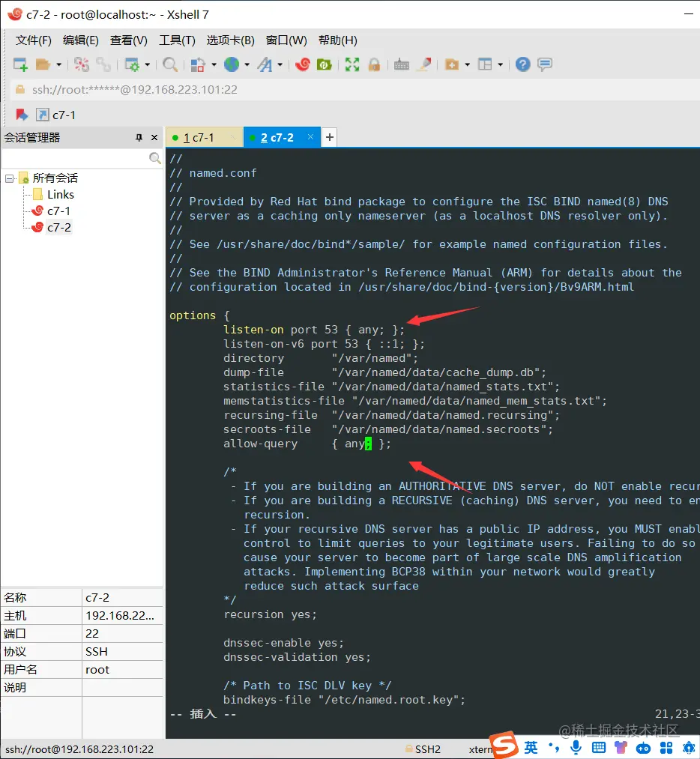Open the 帮助(H) menu

click(x=338, y=40)
